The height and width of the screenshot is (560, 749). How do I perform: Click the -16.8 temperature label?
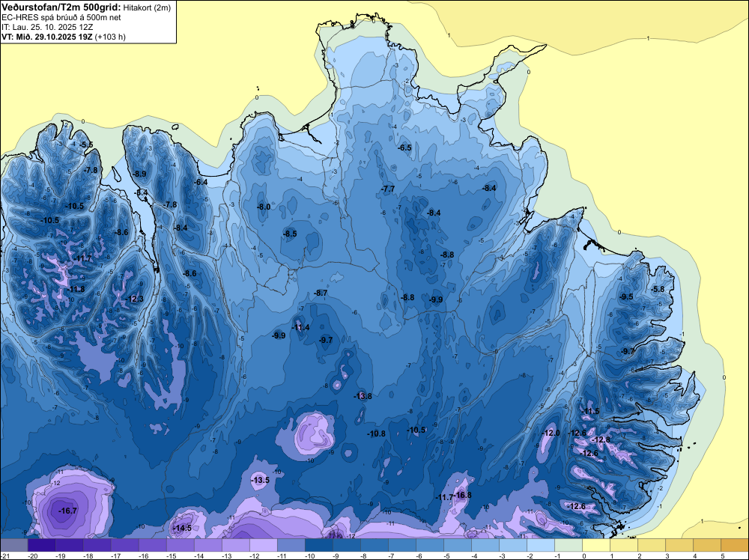click(462, 495)
